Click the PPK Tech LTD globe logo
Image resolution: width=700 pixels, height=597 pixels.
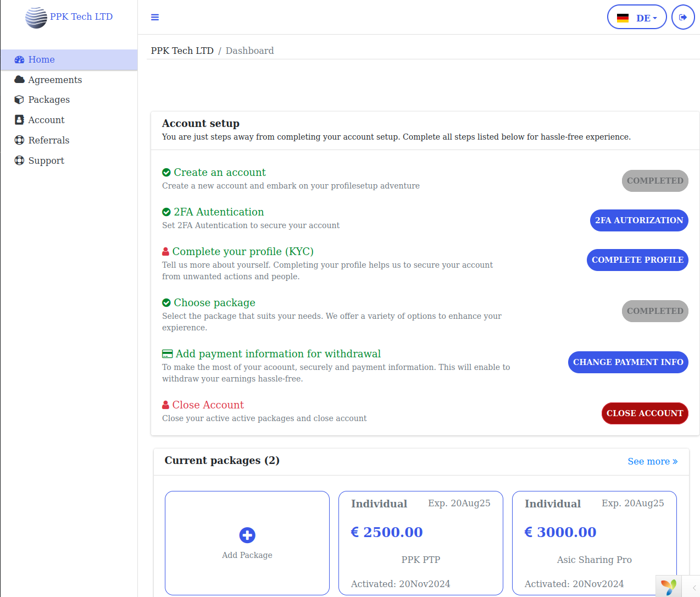point(36,18)
